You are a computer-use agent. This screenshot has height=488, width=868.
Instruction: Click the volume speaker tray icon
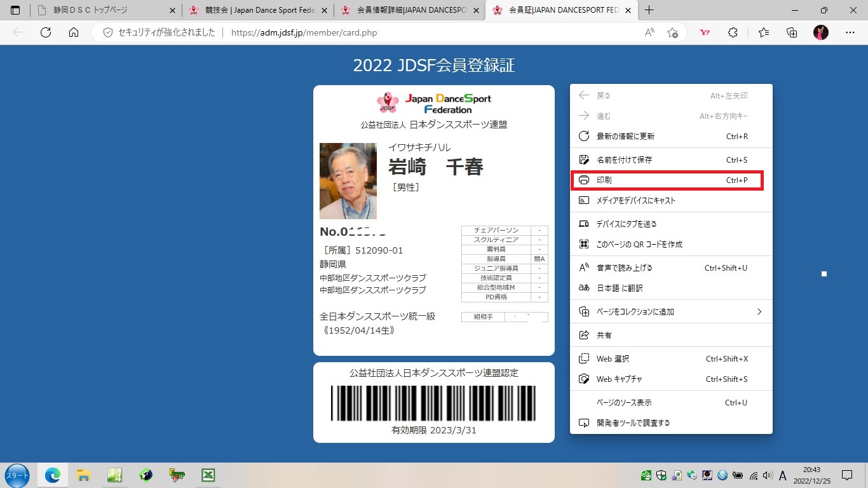click(x=768, y=475)
